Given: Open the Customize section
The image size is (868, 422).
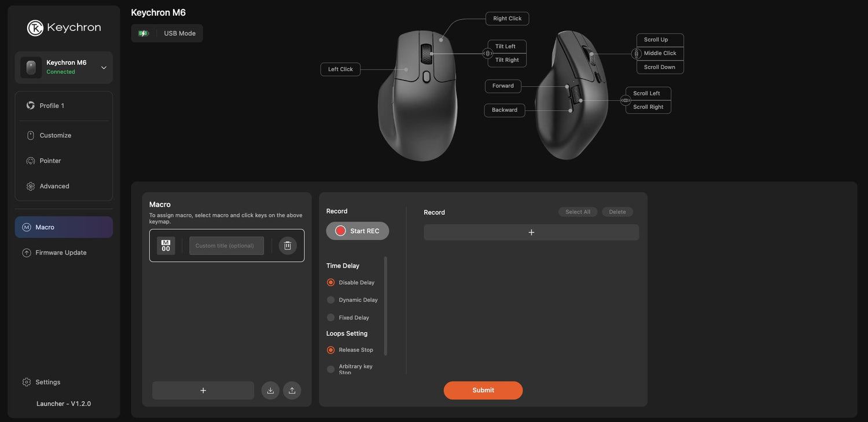Looking at the screenshot, I should (x=64, y=135).
